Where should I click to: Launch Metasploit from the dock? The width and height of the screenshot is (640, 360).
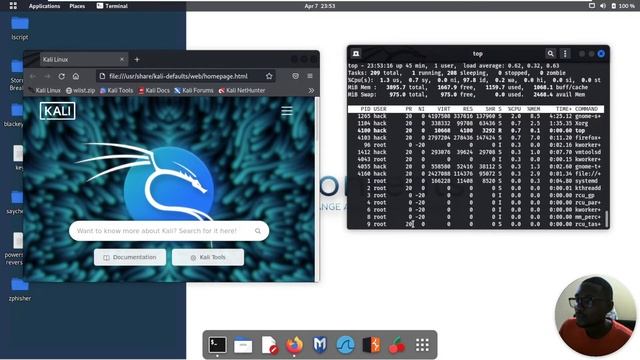coord(320,345)
